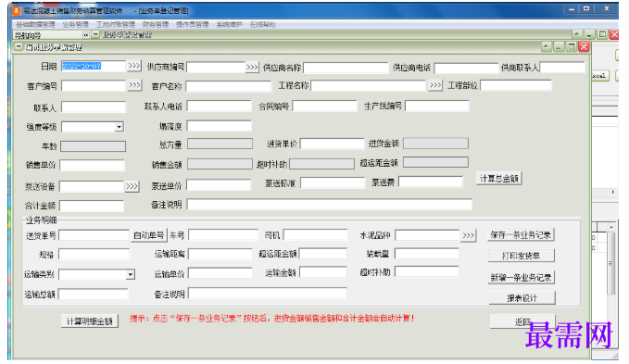Click the minus icon beside 业务单登记管理
Viewport: 629px width, 364px height.
[95, 35]
